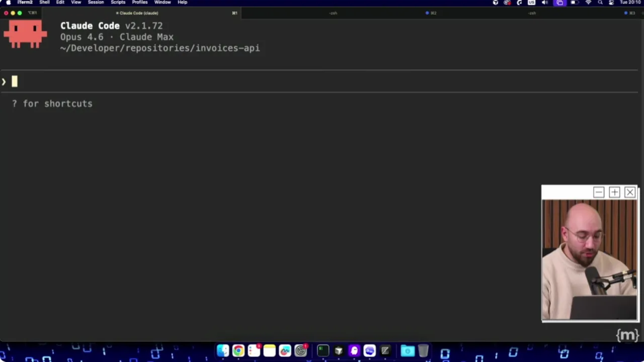644x362 pixels.
Task: Open Control Center in the menu bar
Action: point(611,3)
